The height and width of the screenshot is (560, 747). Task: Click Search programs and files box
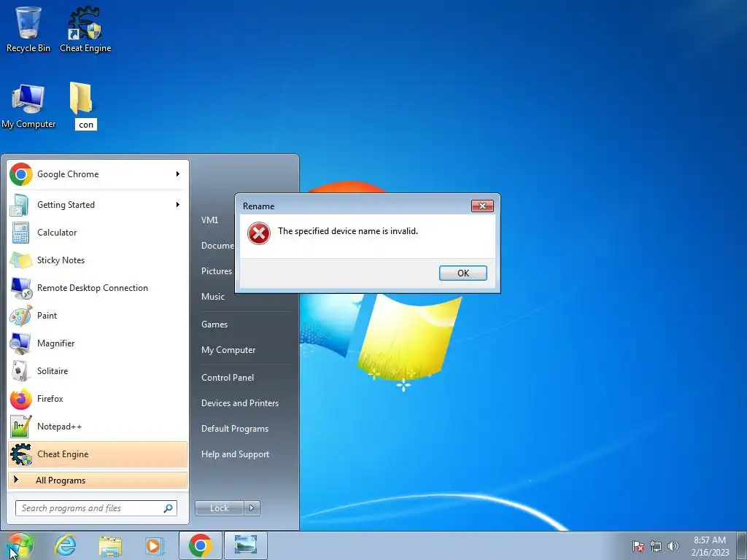tap(96, 508)
